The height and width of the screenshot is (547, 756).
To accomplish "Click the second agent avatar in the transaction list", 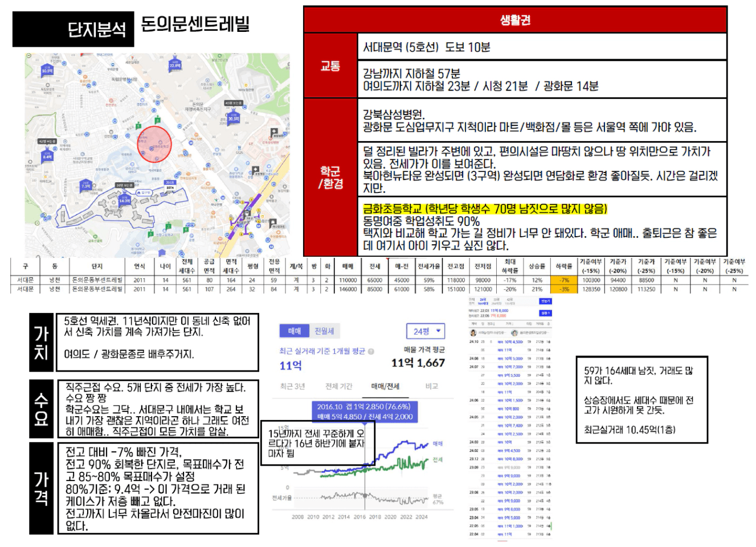I will point(514,332).
